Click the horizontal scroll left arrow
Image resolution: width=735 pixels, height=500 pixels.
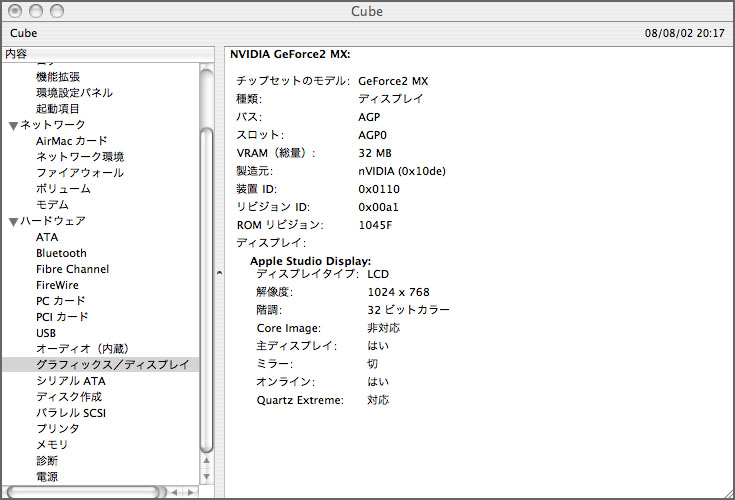[x=174, y=492]
